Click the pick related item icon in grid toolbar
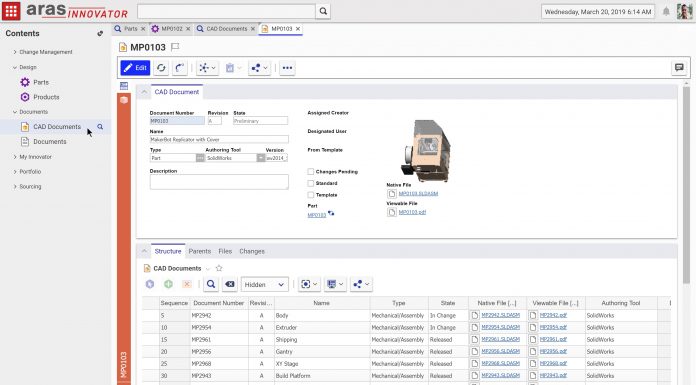 click(x=150, y=284)
